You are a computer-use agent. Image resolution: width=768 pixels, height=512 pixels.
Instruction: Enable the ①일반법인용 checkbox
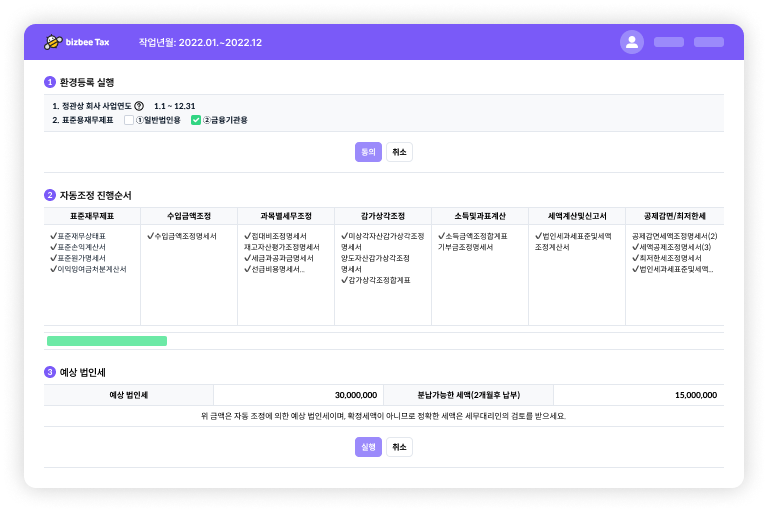[x=128, y=120]
